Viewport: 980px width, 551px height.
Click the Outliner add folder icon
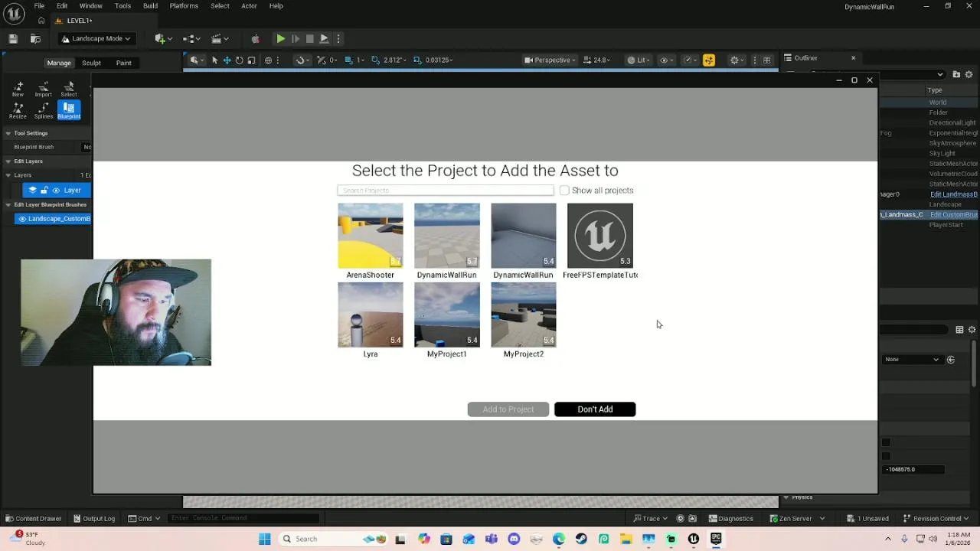pos(956,74)
